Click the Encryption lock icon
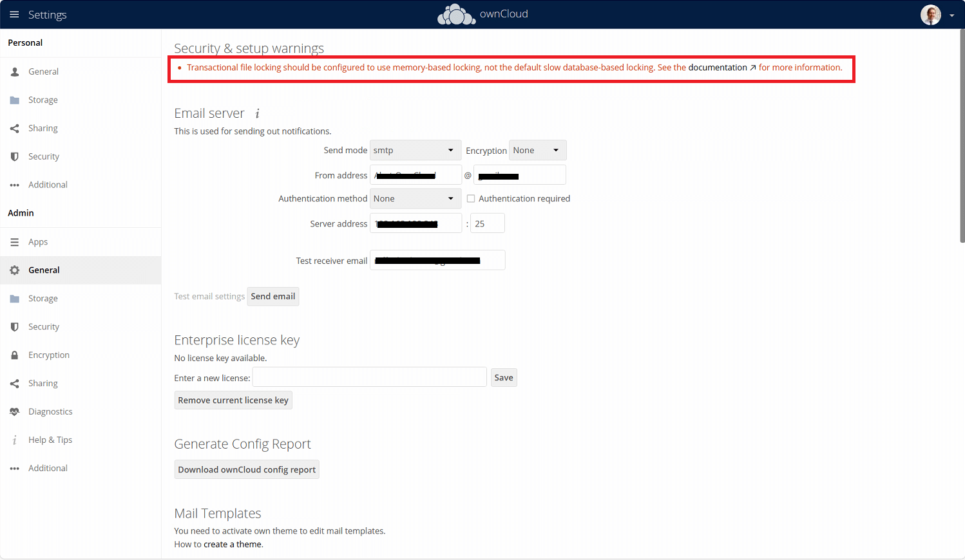The height and width of the screenshot is (560, 965). coord(15,355)
